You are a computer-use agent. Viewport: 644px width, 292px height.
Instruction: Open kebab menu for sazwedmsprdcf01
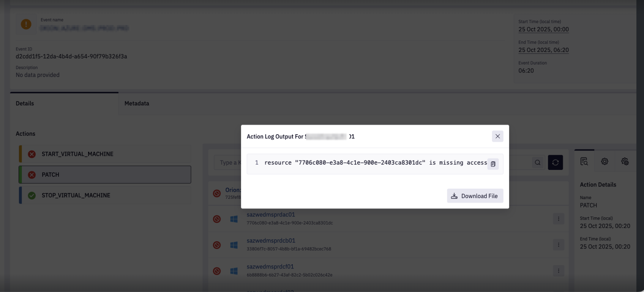pos(558,271)
